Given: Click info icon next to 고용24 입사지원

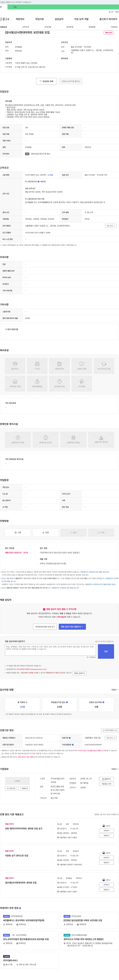Looking at the screenshot, I should click(103, 702).
